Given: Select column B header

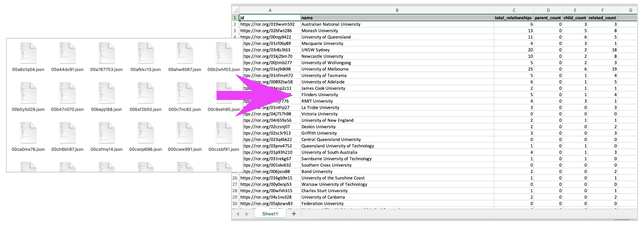Looking at the screenshot, I should pos(397,10).
